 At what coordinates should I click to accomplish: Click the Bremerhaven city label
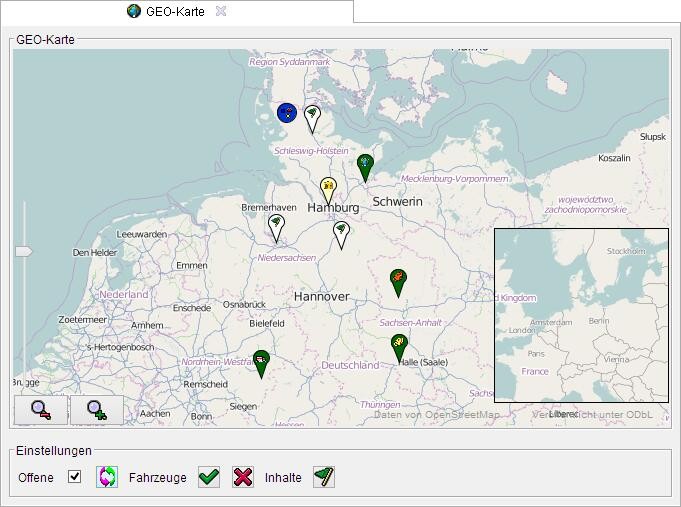coord(269,208)
